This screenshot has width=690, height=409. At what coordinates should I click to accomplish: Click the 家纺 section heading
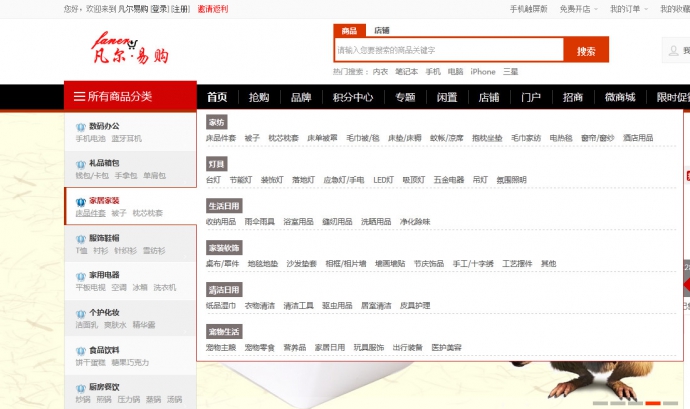tap(217, 122)
